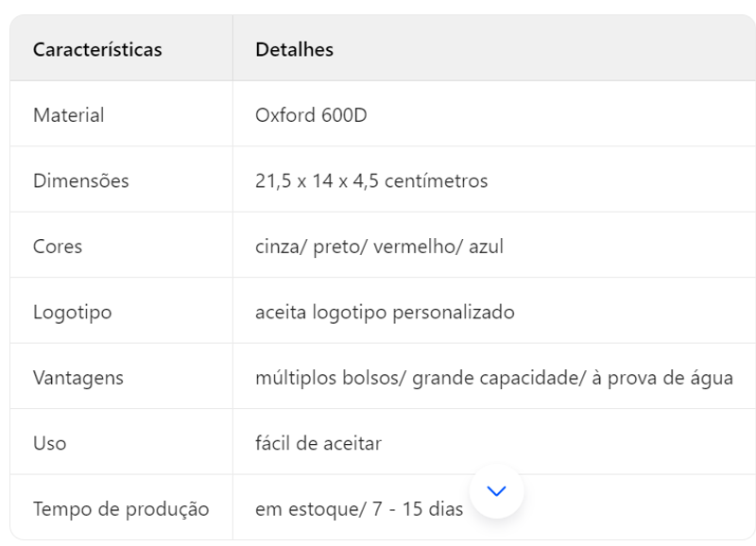Screen dimensions: 756x546
Task: Click the fácil de aceitar text
Action: click(318, 443)
